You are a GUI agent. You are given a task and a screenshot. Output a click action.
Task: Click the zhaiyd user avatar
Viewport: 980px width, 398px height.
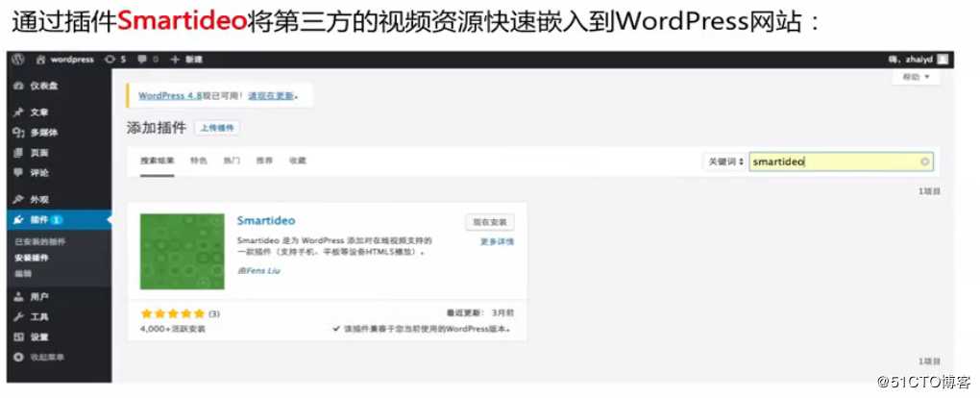[x=943, y=60]
